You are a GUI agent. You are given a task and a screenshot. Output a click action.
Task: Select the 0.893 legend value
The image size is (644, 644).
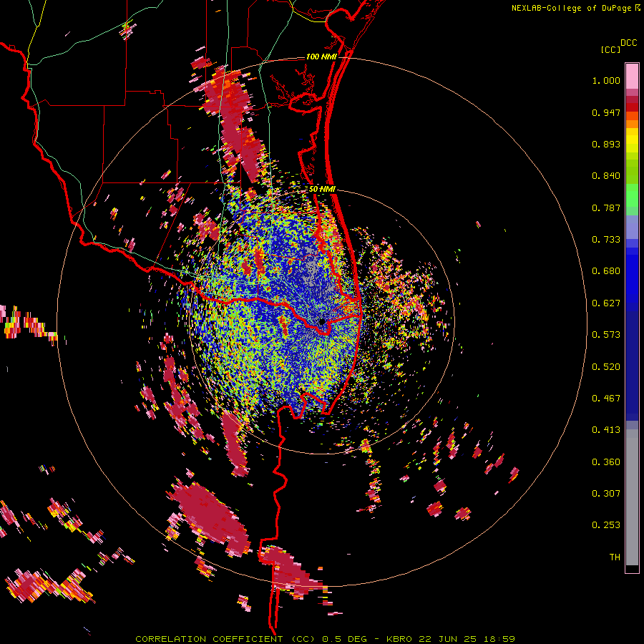(606, 144)
